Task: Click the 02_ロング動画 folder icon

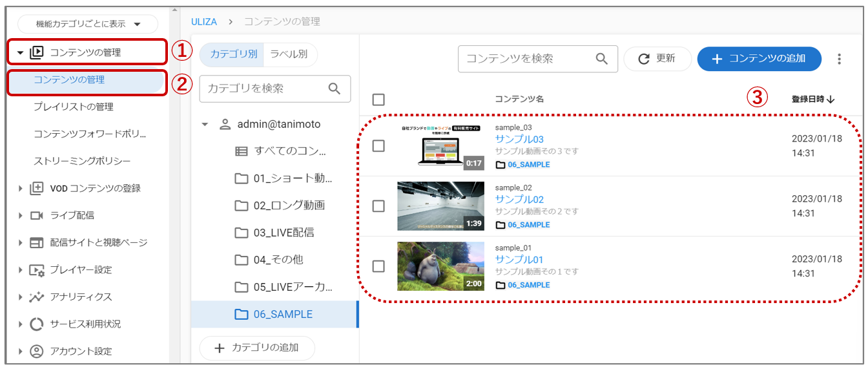Action: [x=241, y=206]
